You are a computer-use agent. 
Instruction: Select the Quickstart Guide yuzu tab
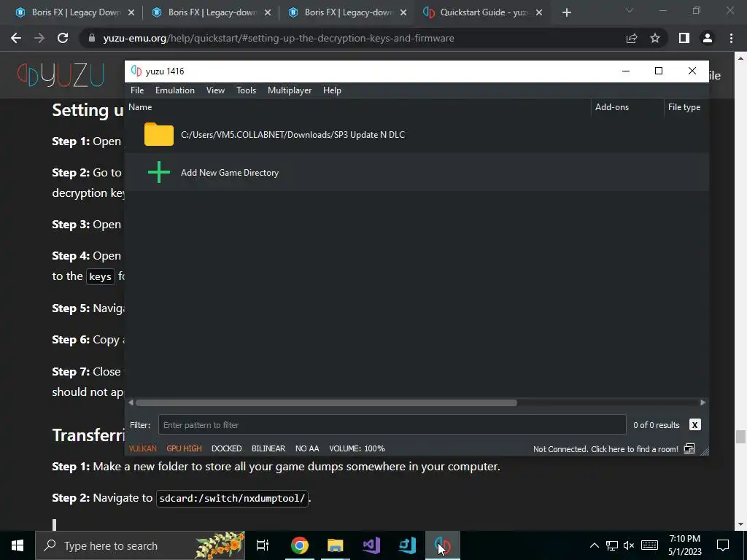[x=483, y=12]
